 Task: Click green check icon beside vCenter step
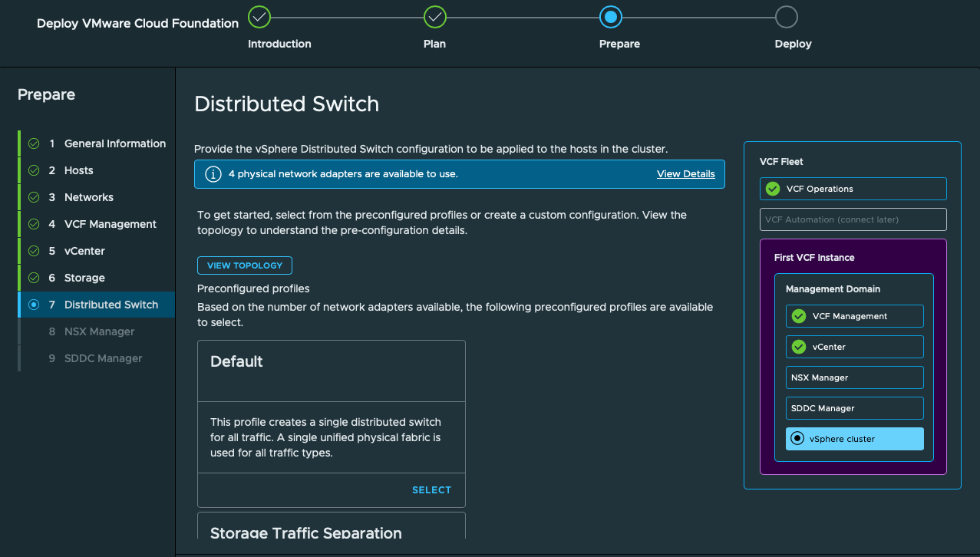click(34, 251)
